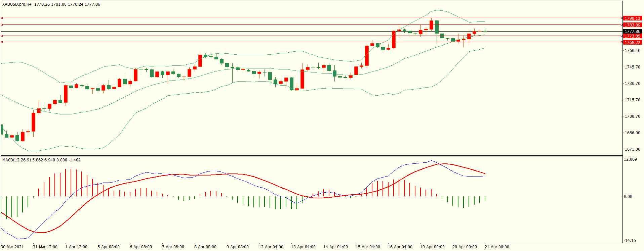This screenshot has width=644, height=251.
Task: Select 1745.70 on the price axis
Action: 632,67
